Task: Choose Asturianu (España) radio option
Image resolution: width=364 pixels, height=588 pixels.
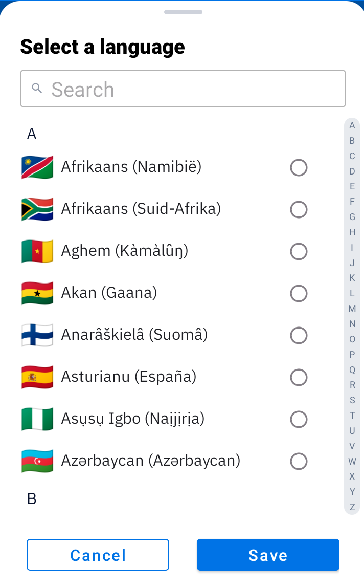Action: point(299,378)
